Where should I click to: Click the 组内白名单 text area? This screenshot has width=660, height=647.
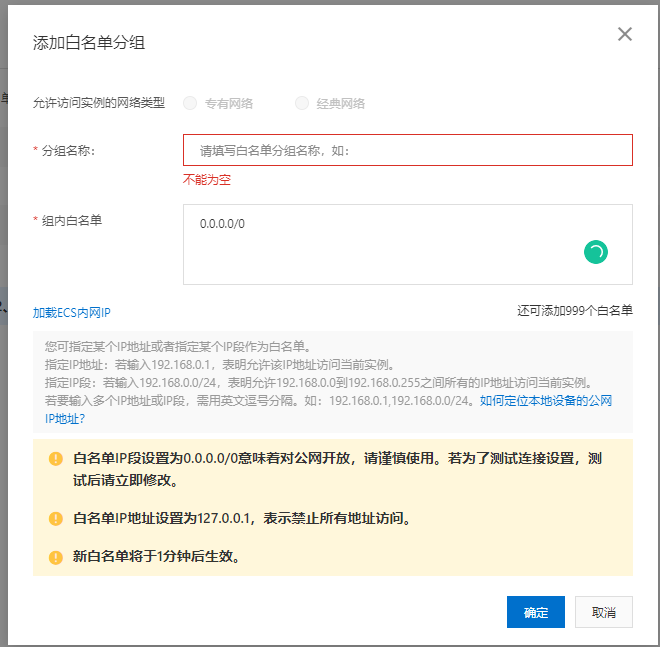407,245
